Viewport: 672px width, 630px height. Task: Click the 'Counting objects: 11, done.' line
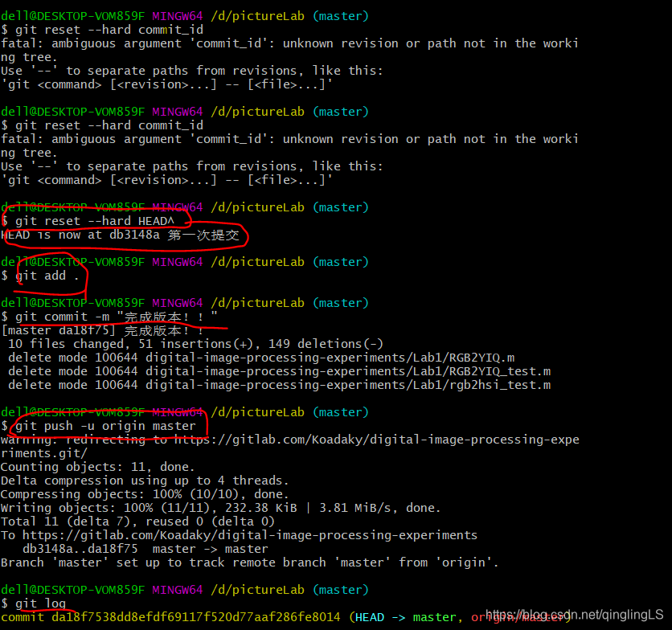[x=98, y=467]
